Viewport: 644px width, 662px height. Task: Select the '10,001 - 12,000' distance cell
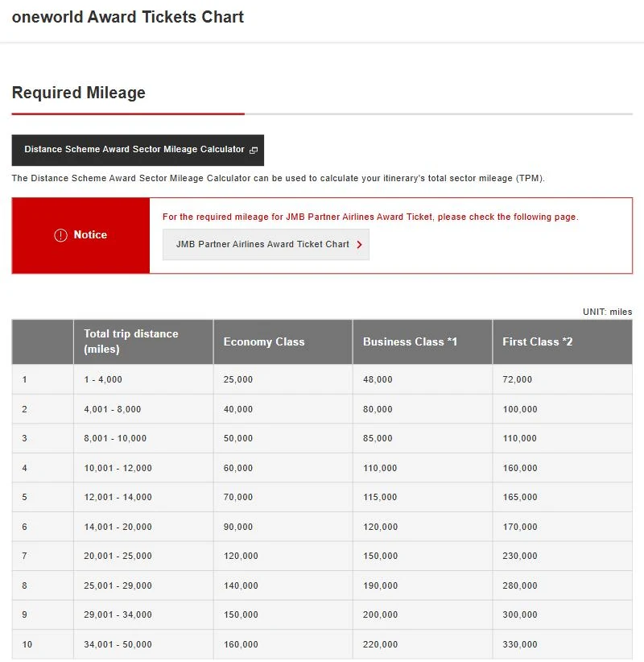click(143, 468)
